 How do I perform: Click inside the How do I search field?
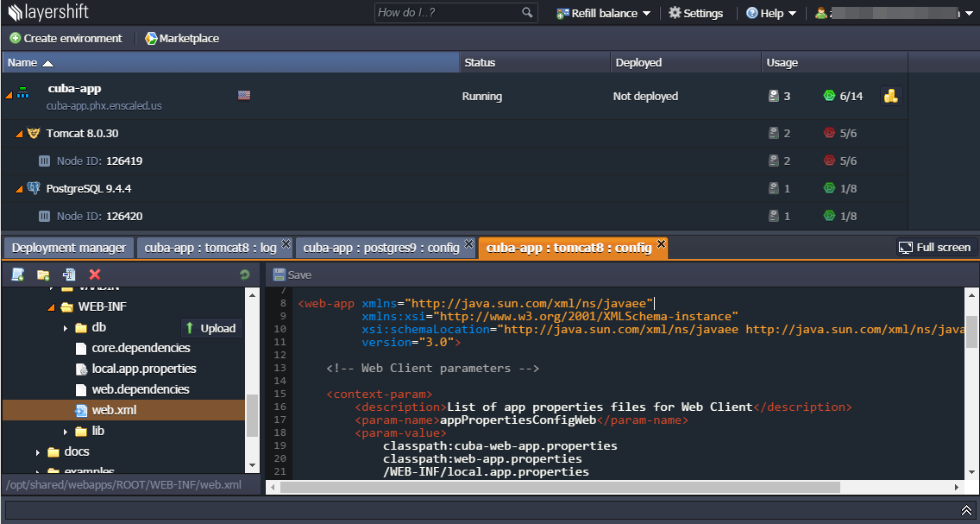448,12
